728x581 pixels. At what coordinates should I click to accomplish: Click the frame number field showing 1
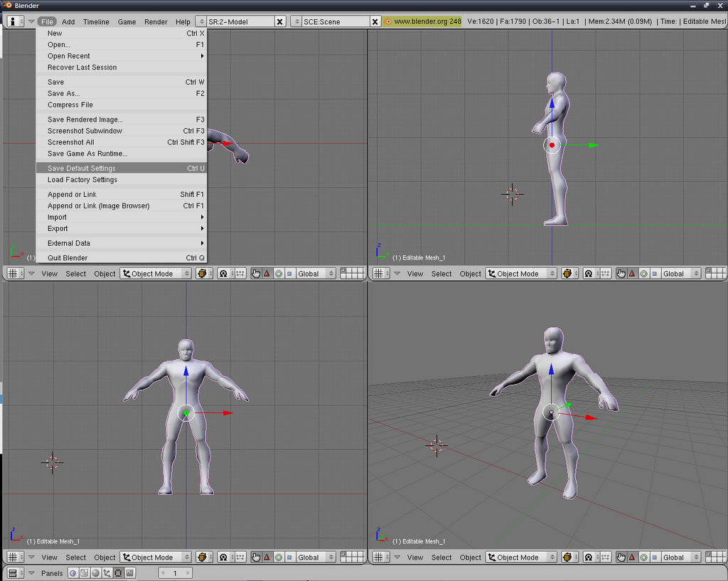click(x=175, y=572)
